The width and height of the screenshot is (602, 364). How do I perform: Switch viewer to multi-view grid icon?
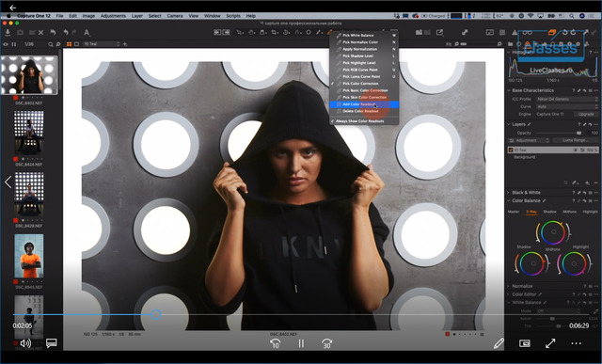[x=69, y=44]
